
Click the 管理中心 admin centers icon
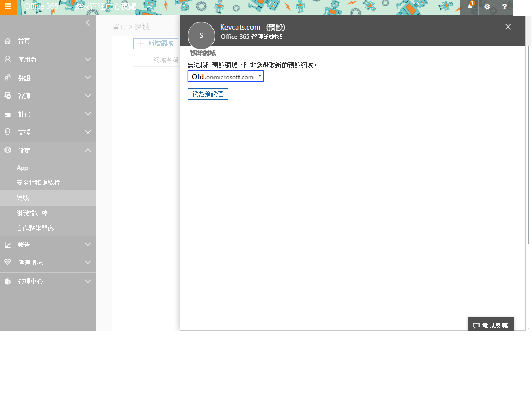point(8,281)
